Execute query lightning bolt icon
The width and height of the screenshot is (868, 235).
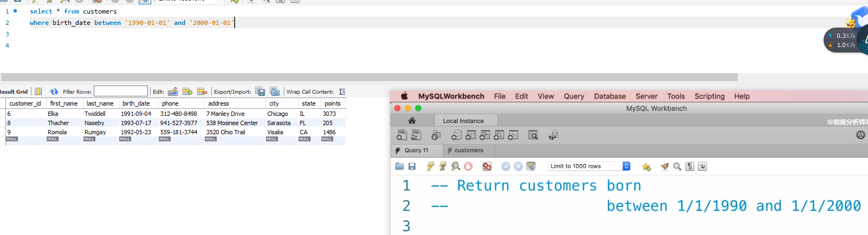pos(431,166)
